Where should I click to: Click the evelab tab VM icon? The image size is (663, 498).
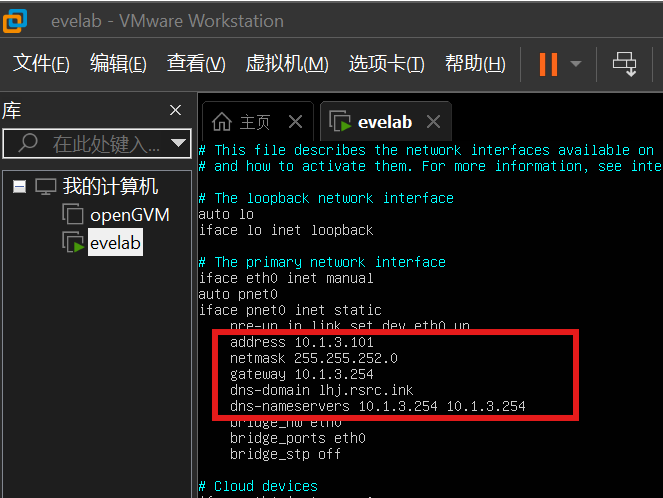(339, 122)
